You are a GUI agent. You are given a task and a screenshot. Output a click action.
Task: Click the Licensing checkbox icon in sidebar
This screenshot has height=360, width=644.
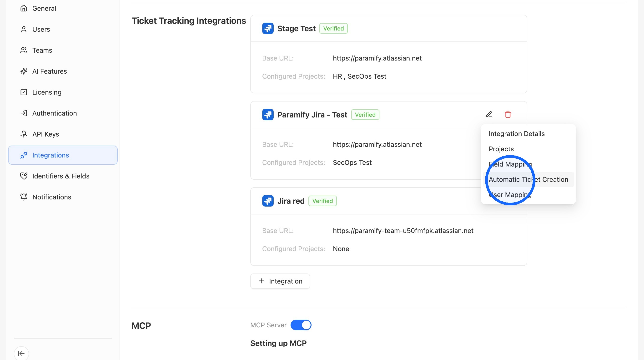[24, 92]
